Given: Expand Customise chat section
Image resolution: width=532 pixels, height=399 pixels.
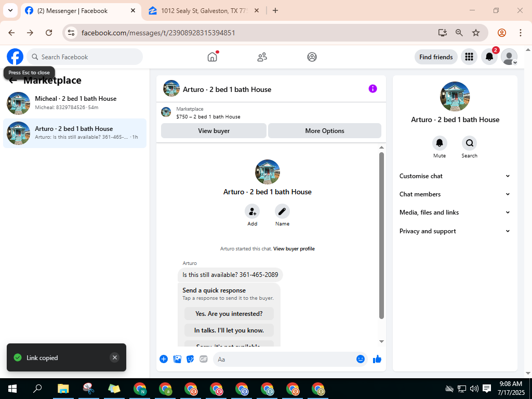Looking at the screenshot, I should 455,176.
